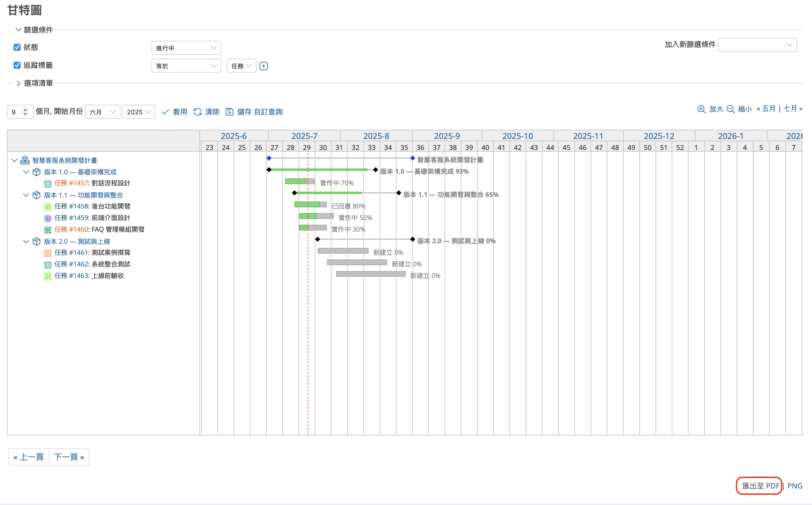The image size is (812, 505).
Task: Open the 2025 year dropdown
Action: [139, 112]
